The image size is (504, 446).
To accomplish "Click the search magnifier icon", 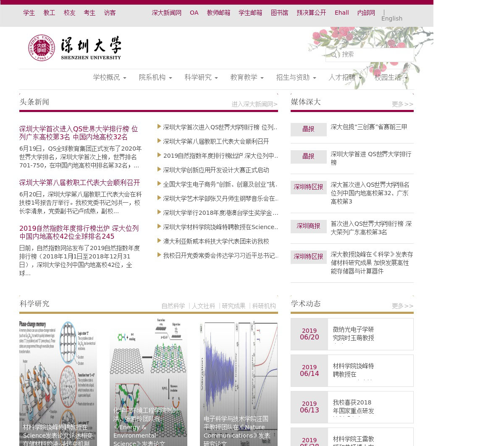I will 334,55.
